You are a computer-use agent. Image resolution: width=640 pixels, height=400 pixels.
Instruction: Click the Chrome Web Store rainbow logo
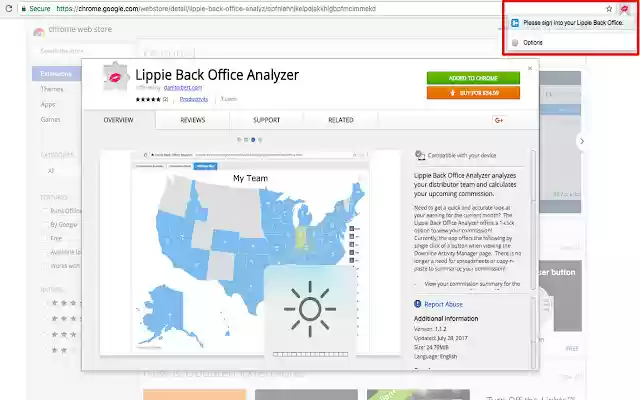click(39, 32)
